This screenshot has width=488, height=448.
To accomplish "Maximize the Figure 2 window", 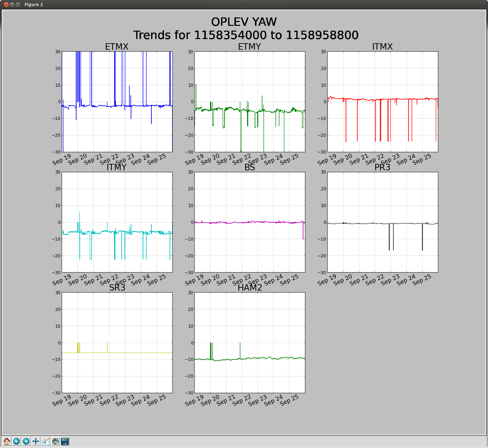I will [18, 5].
